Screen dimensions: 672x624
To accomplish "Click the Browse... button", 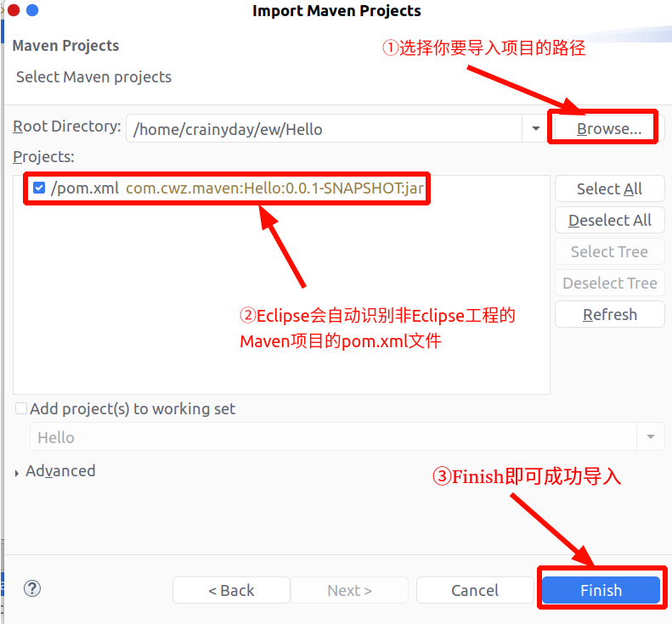I will 608,128.
